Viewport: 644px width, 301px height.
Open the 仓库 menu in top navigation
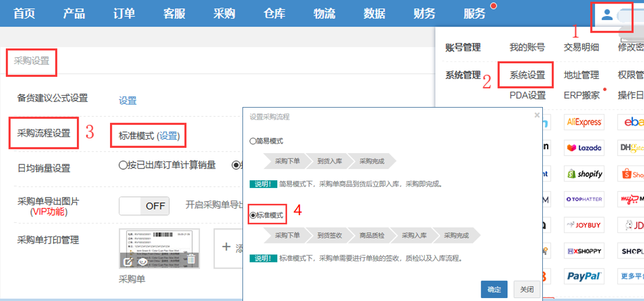coord(274,14)
